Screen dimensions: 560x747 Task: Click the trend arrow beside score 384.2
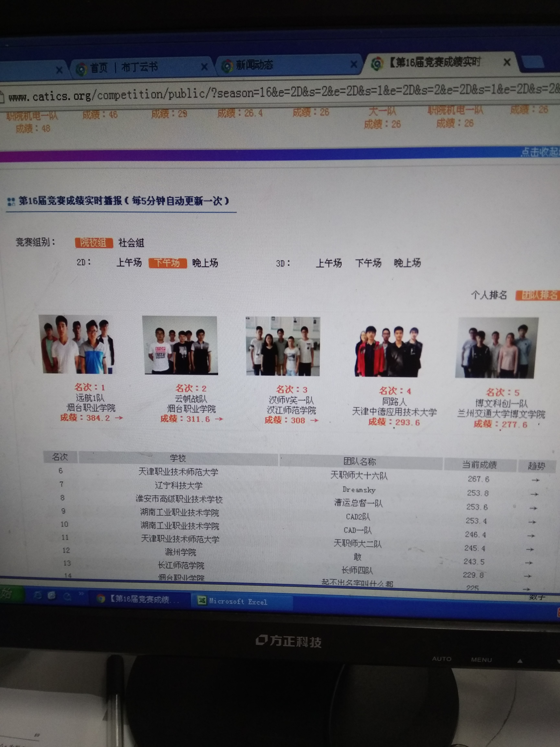point(119,418)
